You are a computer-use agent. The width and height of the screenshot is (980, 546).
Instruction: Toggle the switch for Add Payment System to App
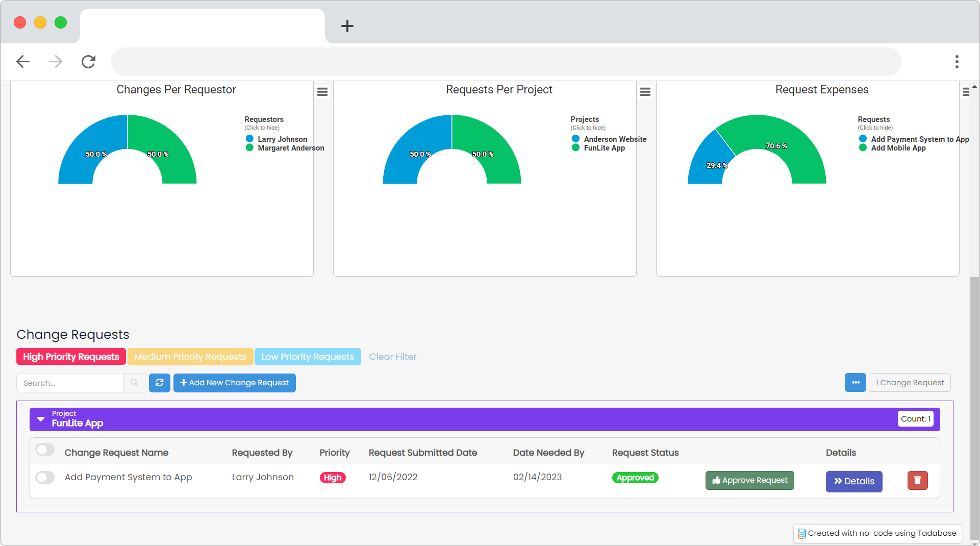45,478
